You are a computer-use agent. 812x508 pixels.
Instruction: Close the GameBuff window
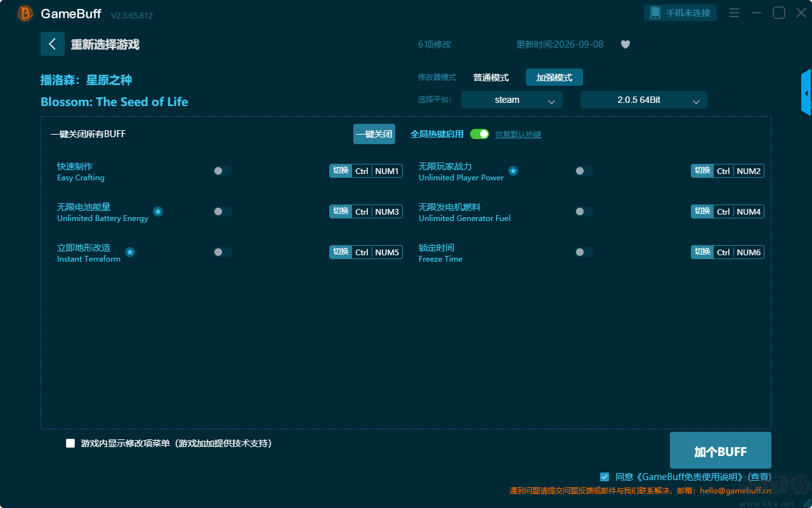[801, 13]
